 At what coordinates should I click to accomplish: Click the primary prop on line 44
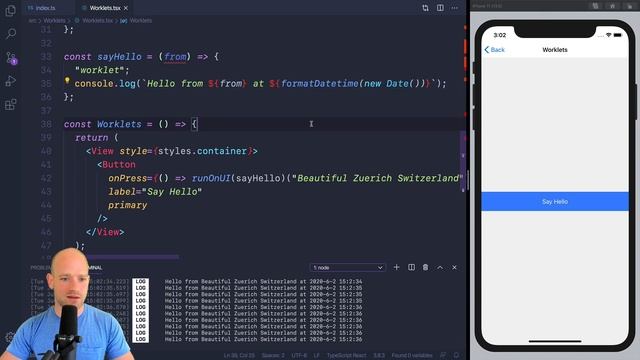coord(127,205)
